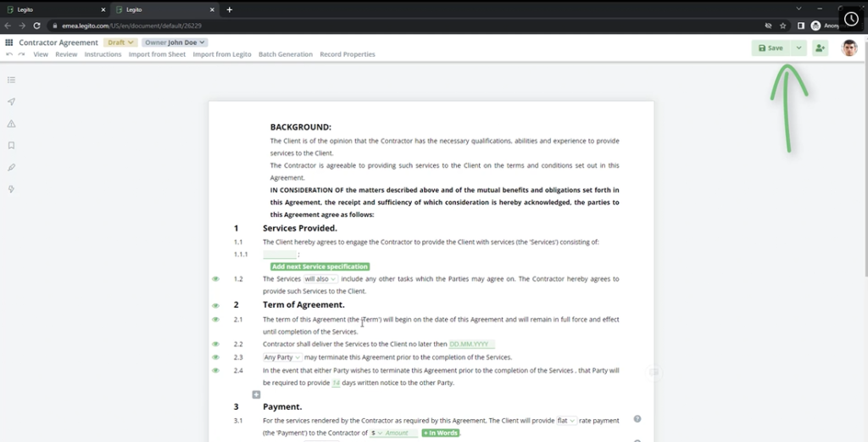Click the 14 days notice field
This screenshot has height=442, width=868.
tap(336, 383)
